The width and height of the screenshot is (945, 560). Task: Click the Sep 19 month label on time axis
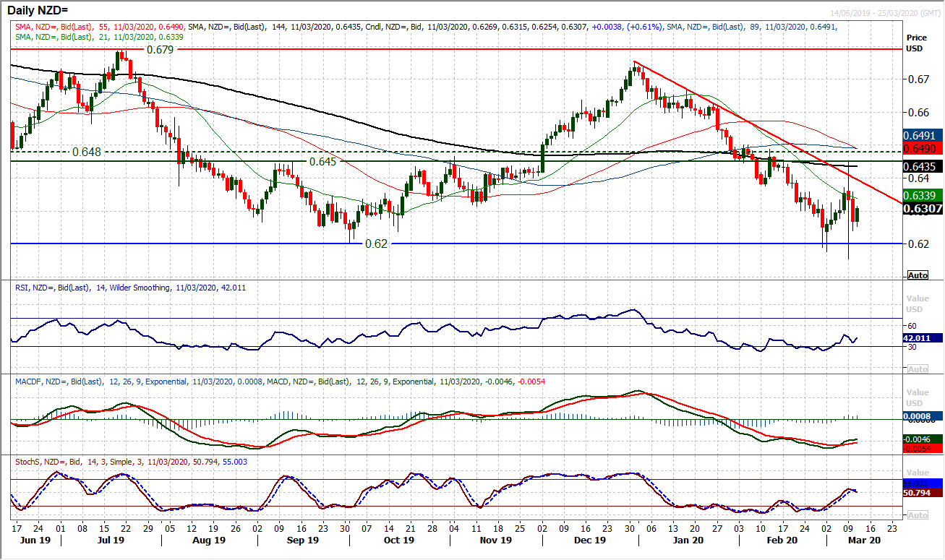point(302,540)
